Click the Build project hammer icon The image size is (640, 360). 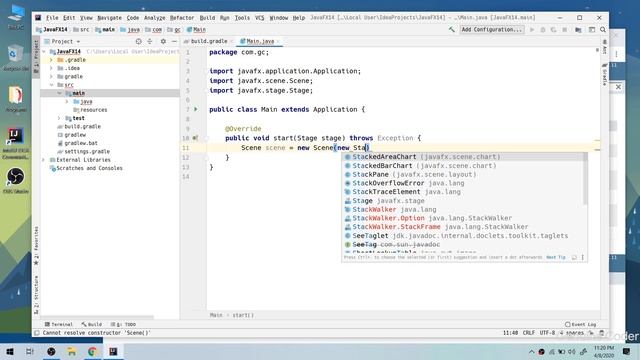(x=451, y=29)
